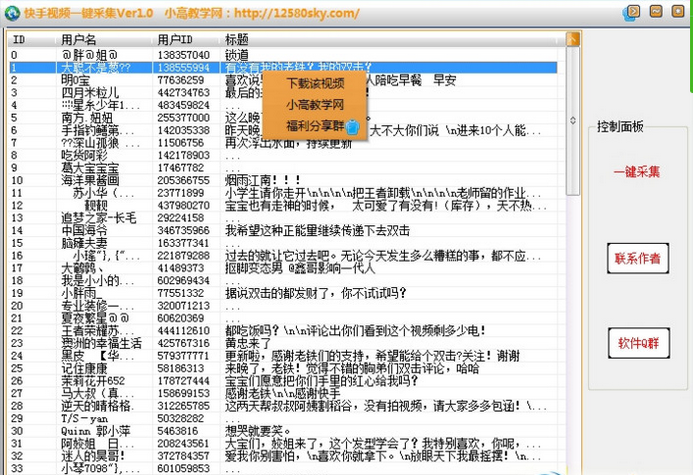The height and width of the screenshot is (475, 694).
Task: Open the 软件Q群 button
Action: tap(637, 343)
